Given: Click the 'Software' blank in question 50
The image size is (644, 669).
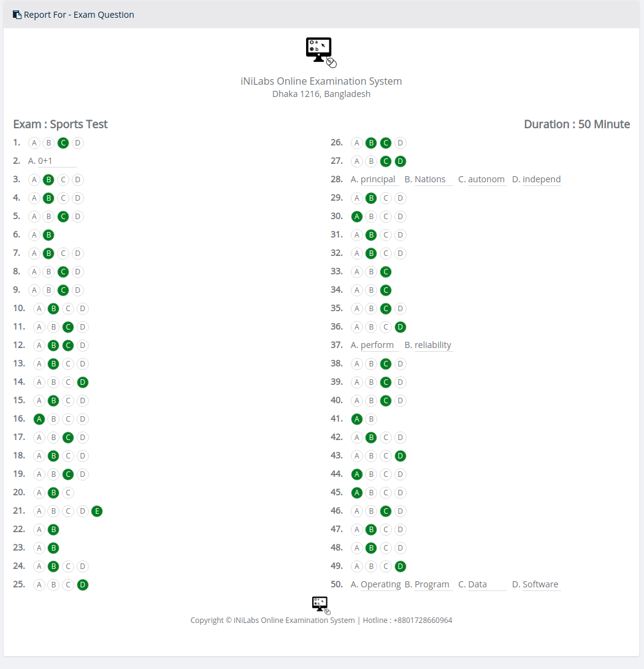Looking at the screenshot, I should point(541,584).
